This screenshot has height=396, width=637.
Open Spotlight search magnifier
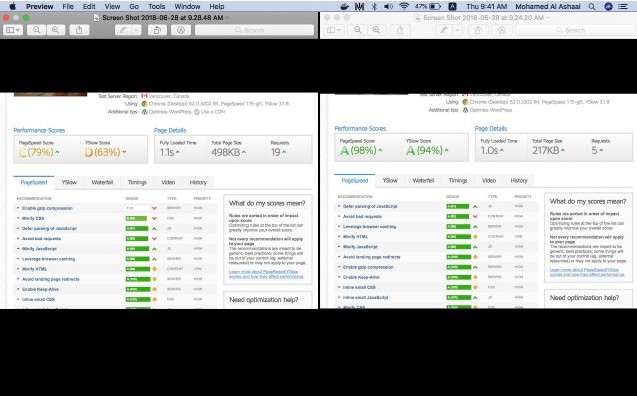pos(592,6)
